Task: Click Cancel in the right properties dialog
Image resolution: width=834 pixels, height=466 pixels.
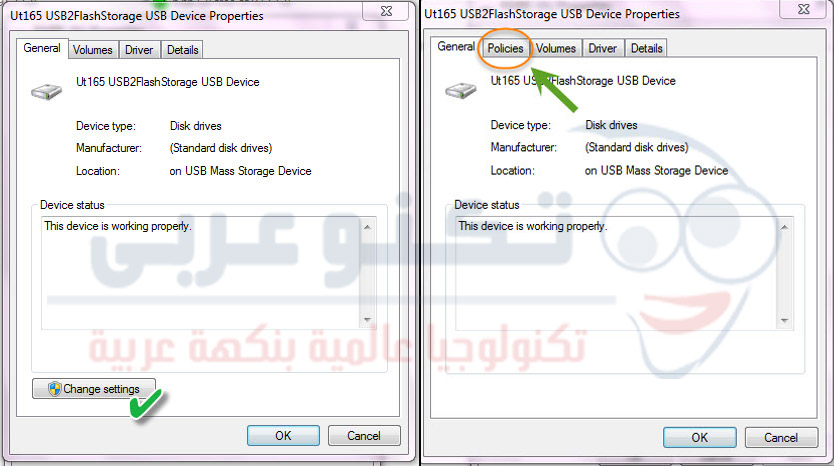Action: pos(781,437)
